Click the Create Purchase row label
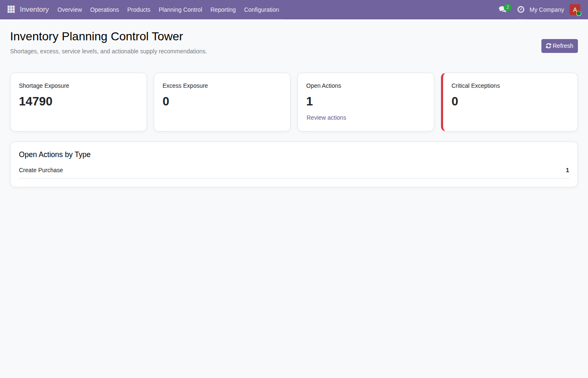The image size is (588, 378). (x=41, y=170)
